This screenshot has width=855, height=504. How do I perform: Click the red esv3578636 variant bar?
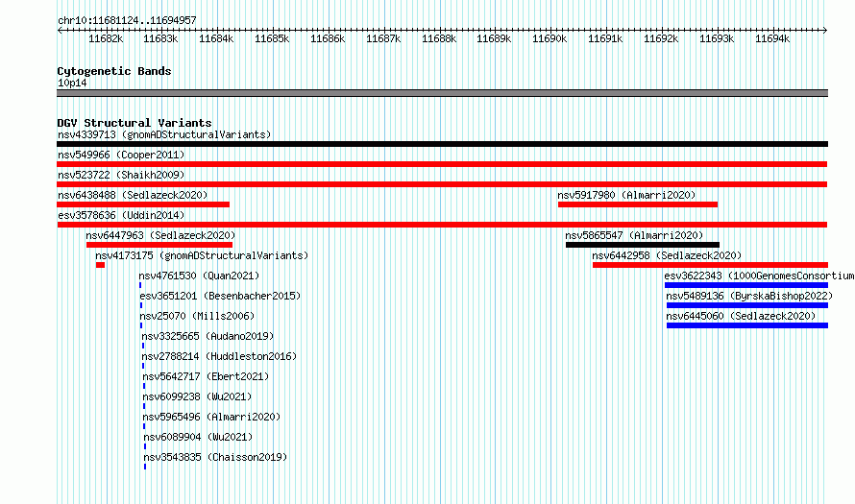tap(442, 225)
